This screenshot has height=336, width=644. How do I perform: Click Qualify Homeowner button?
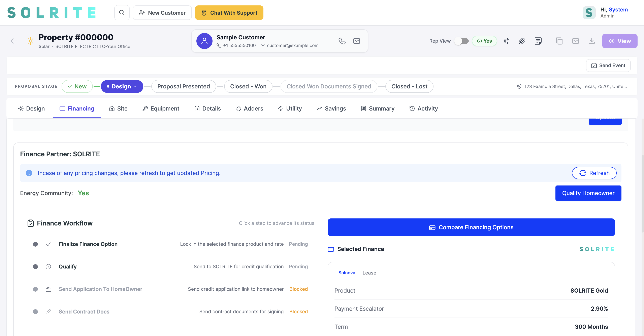point(588,193)
